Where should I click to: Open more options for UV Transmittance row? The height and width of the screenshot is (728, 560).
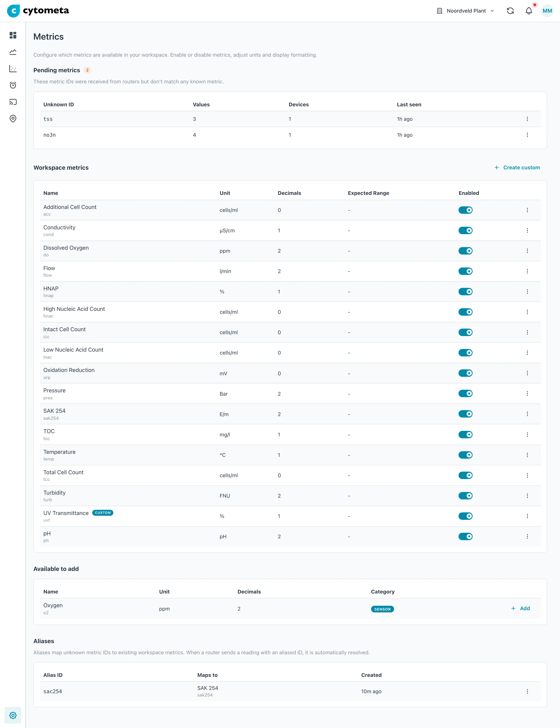click(527, 516)
